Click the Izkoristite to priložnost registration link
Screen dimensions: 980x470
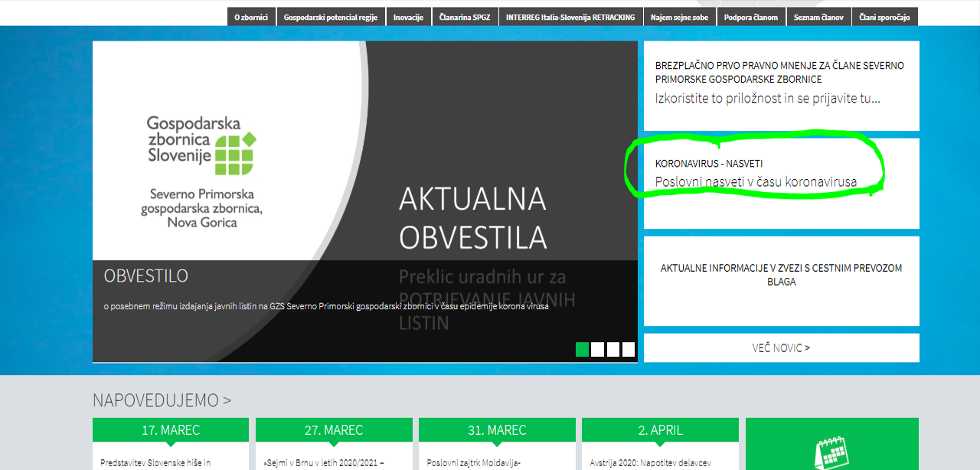(767, 98)
